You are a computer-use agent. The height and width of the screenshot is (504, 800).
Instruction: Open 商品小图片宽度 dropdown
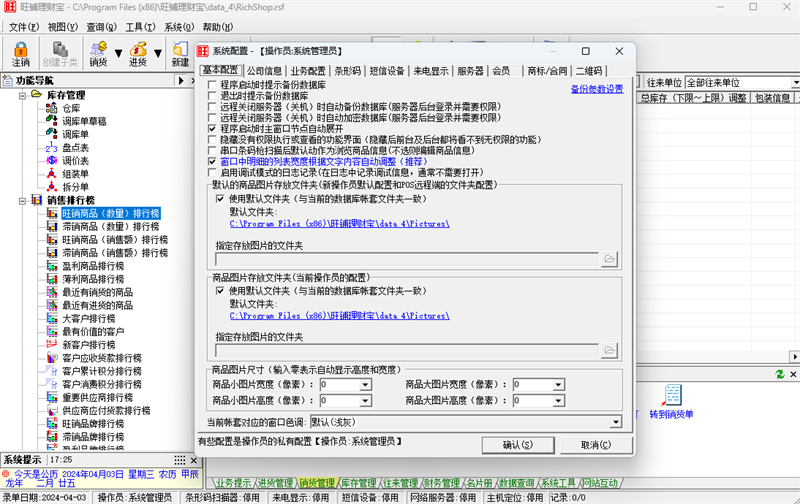pyautogui.click(x=365, y=385)
